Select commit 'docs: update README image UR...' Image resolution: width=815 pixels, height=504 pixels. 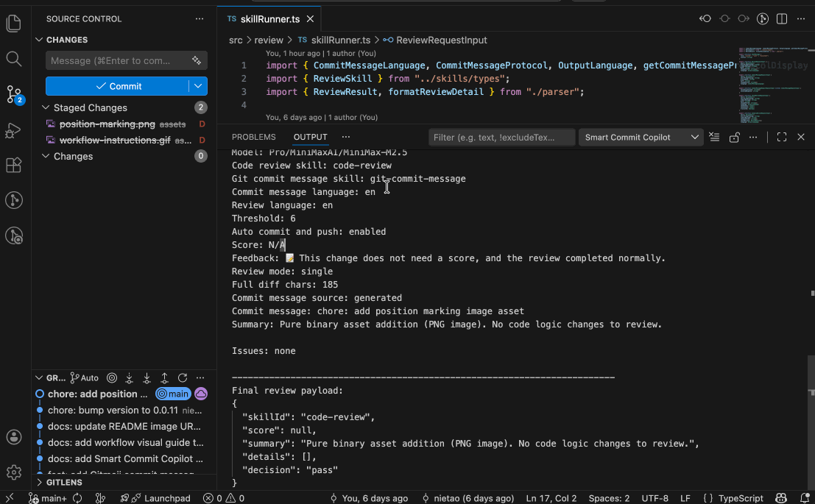(125, 426)
